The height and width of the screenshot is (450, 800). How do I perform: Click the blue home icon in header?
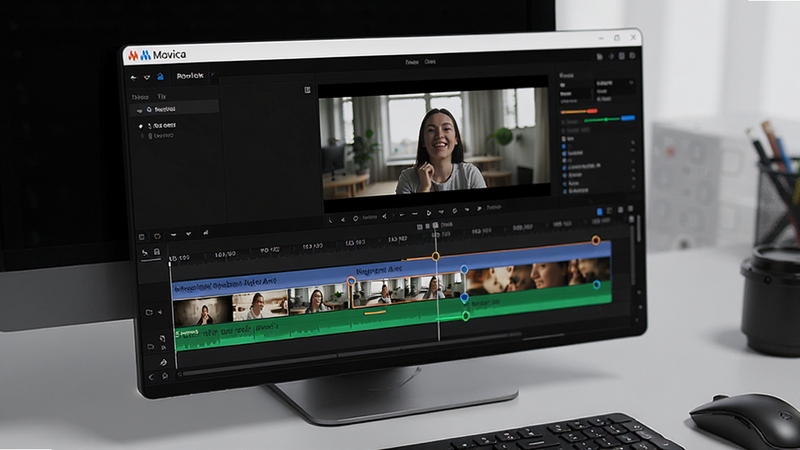(x=160, y=77)
